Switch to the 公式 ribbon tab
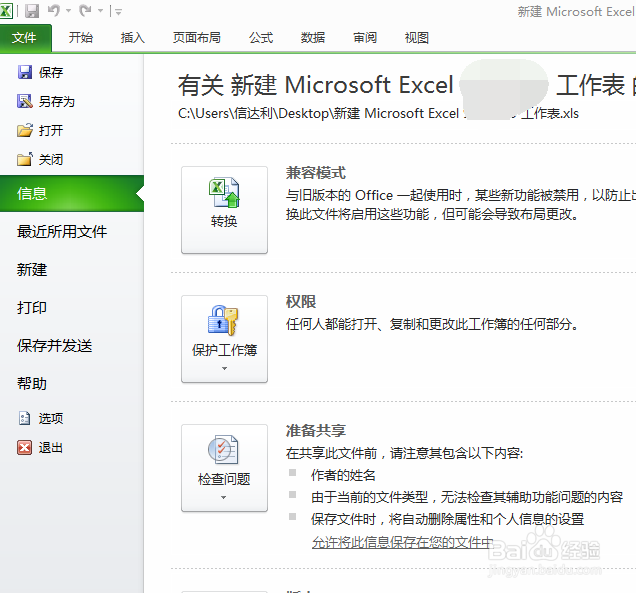 [261, 38]
